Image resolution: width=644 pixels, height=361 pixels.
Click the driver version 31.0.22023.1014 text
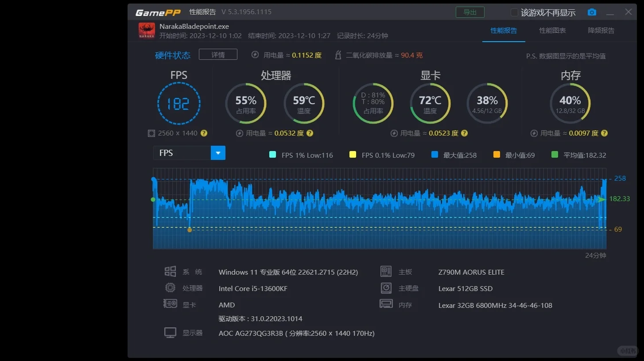[260, 318]
